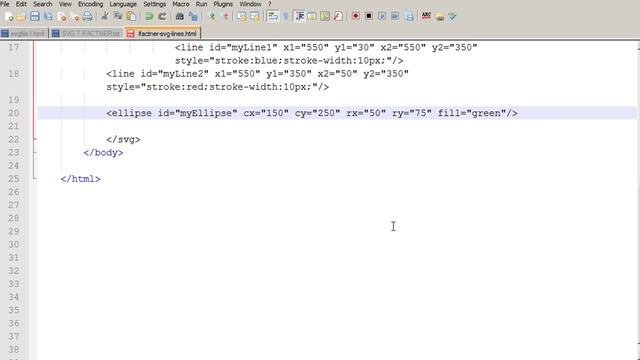Viewport: 640px width, 360px height.
Task: Click the myLine1 line element code
Action: tap(326, 47)
